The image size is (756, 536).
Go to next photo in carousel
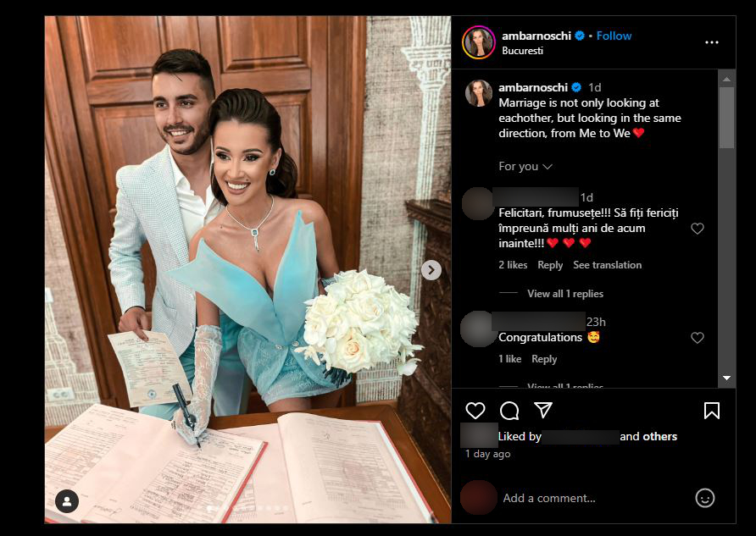pos(431,270)
